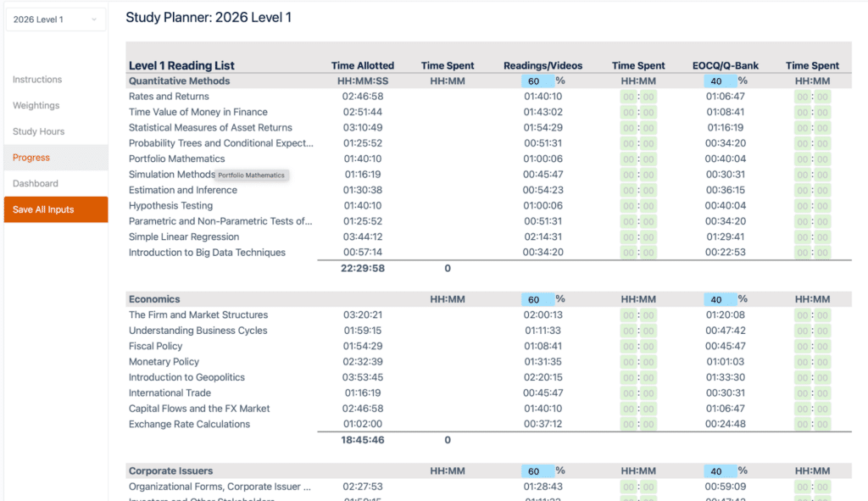
Task: Click Fiscal Policy readings minutes field
Action: coord(648,347)
